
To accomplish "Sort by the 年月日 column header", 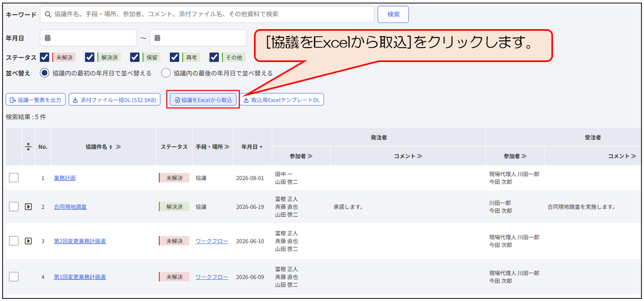I will pos(252,147).
